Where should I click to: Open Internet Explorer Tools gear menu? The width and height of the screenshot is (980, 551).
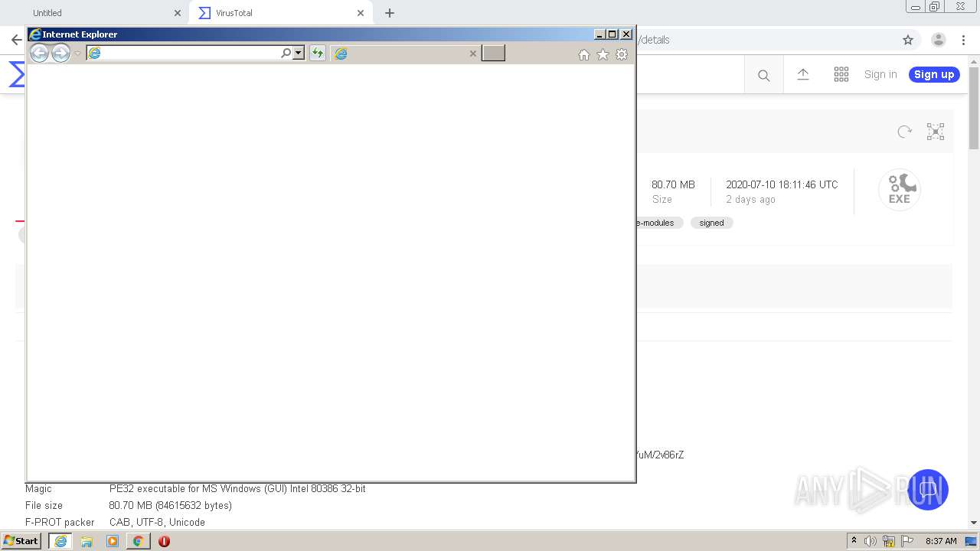(622, 54)
